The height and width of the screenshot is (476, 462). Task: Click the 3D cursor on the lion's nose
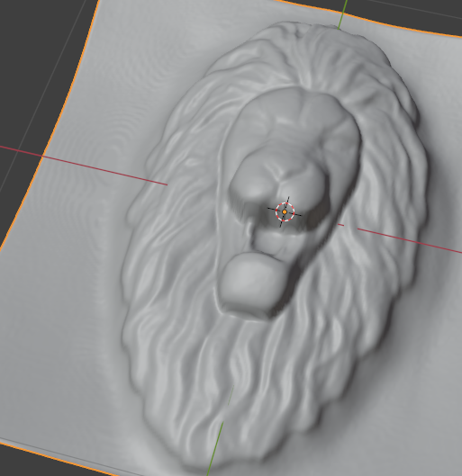[x=285, y=211]
